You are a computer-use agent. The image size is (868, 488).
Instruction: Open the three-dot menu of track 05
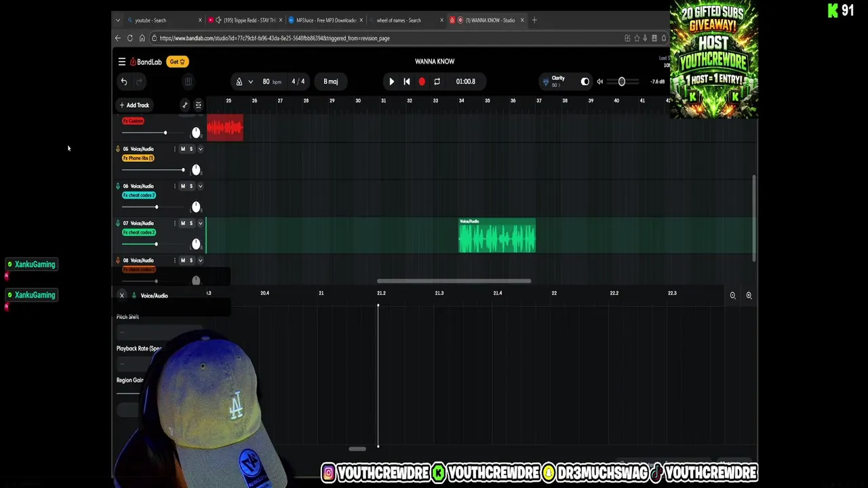tap(174, 148)
